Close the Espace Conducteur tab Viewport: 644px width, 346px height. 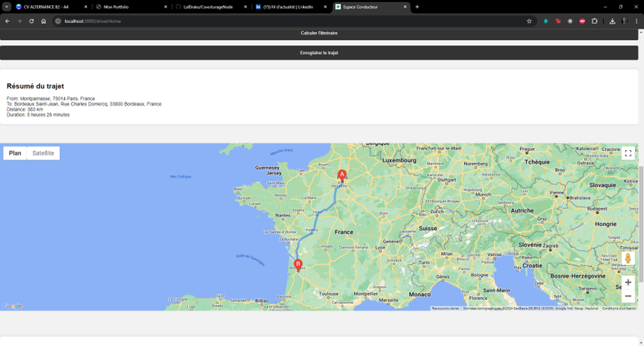pyautogui.click(x=405, y=7)
